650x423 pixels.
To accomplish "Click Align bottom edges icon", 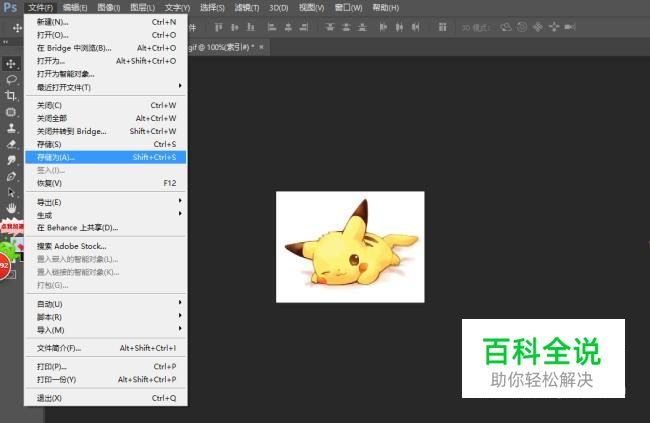I will (251, 27).
